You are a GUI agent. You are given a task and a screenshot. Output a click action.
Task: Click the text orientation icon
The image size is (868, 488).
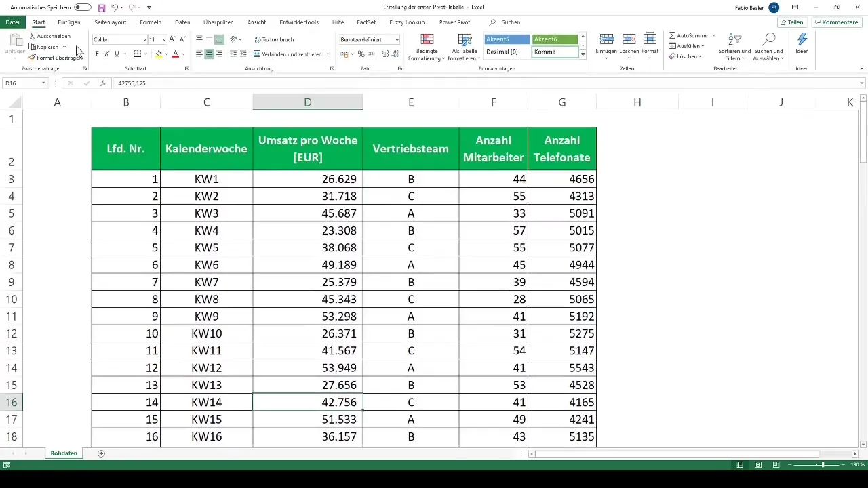233,40
